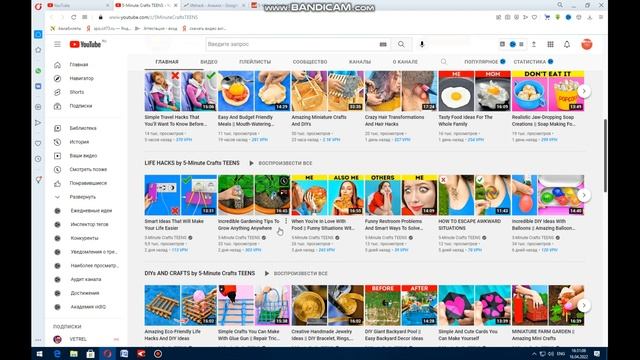Open Достижения sidebar item

click(84, 293)
